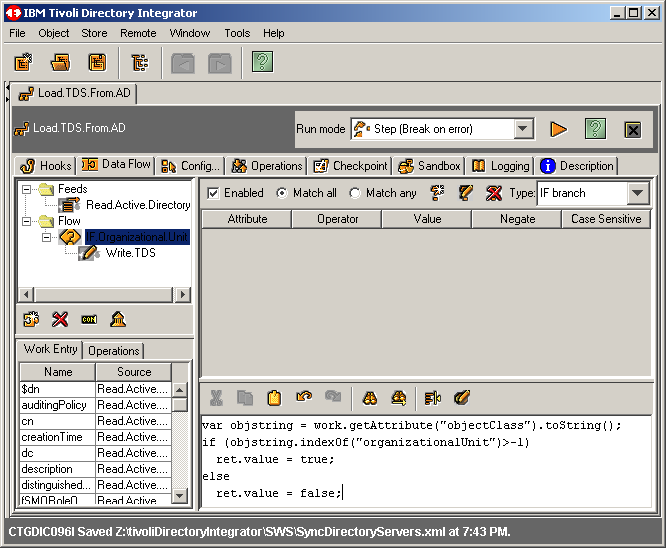
Task: Open the Type IF branch dropdown
Action: pos(638,193)
